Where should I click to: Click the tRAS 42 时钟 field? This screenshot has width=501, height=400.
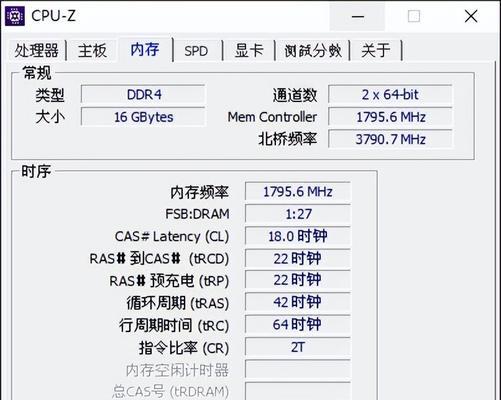point(298,302)
